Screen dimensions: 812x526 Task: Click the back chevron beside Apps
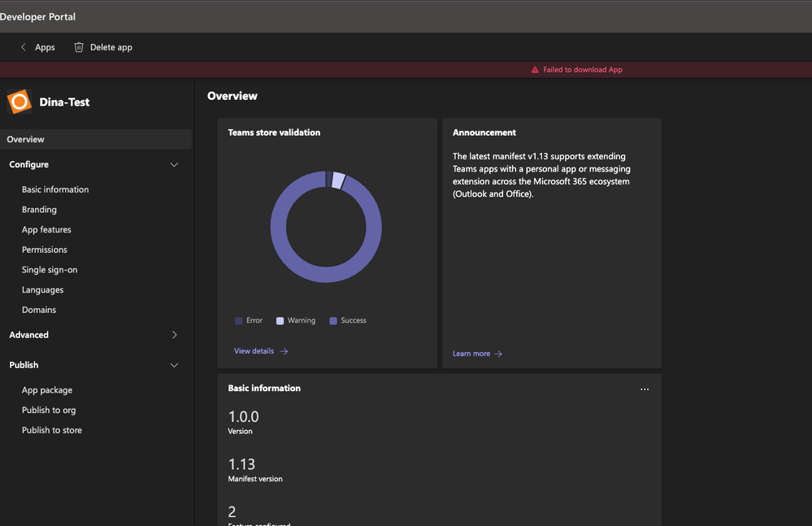[24, 47]
